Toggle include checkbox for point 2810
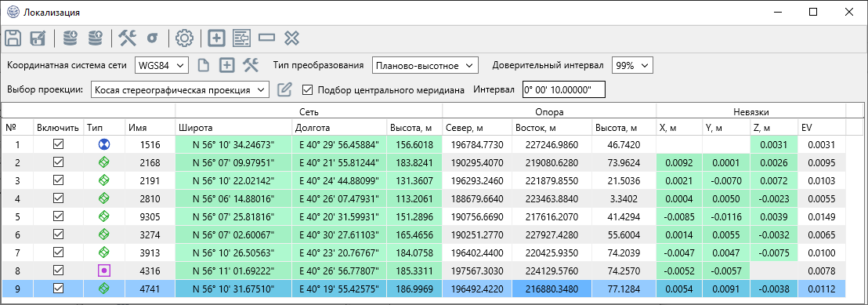 tap(58, 198)
